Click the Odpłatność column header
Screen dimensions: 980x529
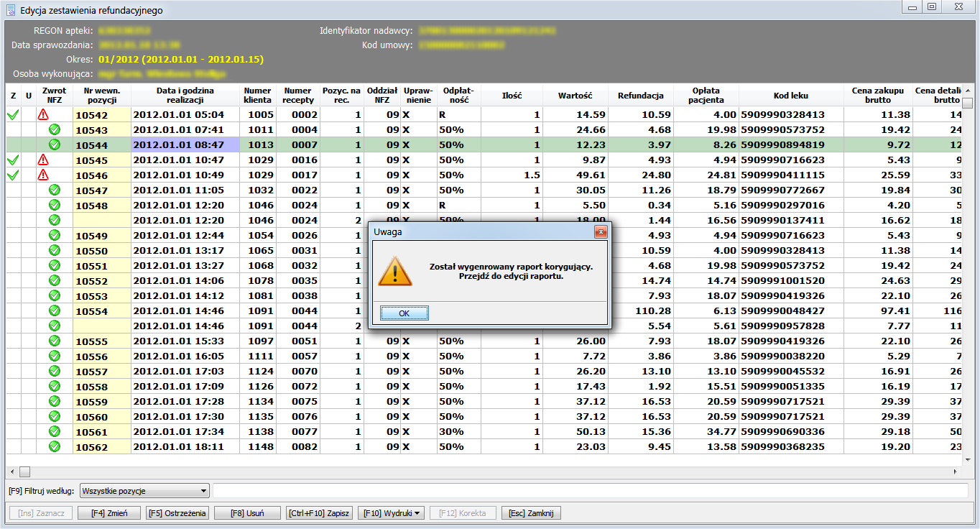pyautogui.click(x=458, y=95)
